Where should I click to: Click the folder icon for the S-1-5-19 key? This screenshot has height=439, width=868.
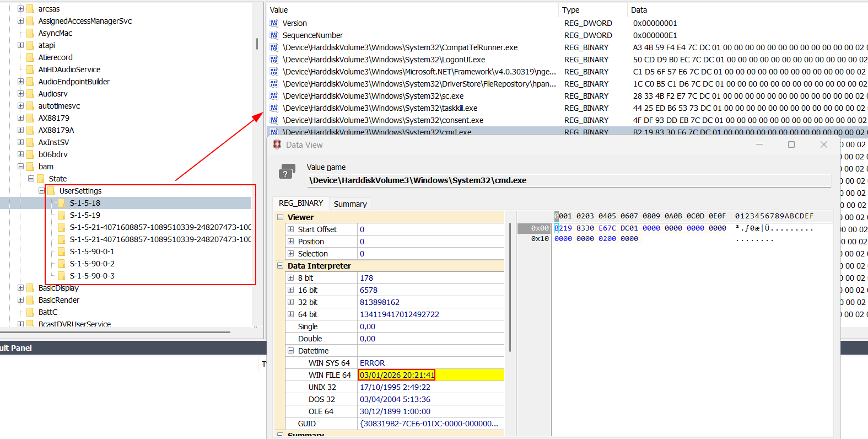(62, 215)
